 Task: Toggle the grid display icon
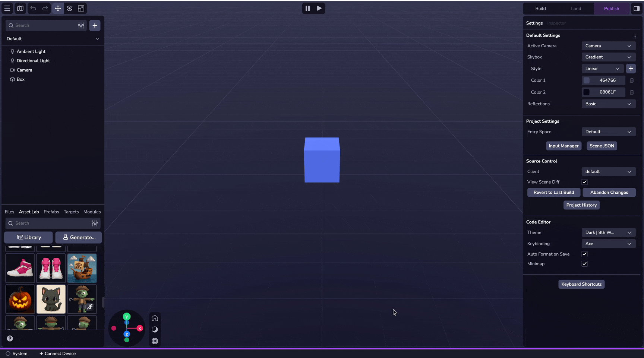155,341
